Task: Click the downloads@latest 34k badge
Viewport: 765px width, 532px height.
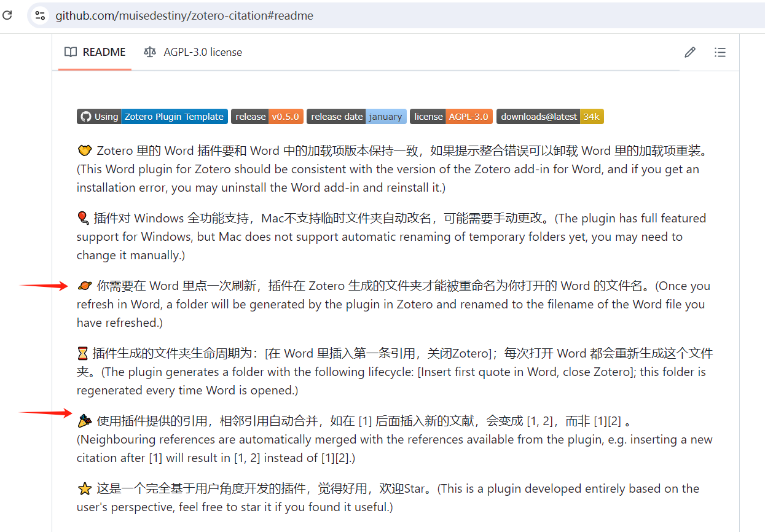Action: [550, 117]
